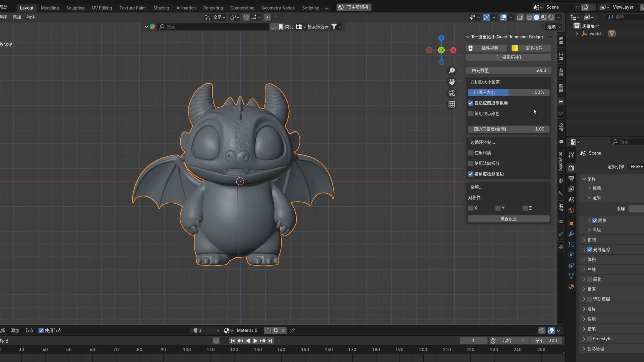Enable the 使用顶点颜色 checkbox
Screen dimensions: 644x362
[470, 114]
